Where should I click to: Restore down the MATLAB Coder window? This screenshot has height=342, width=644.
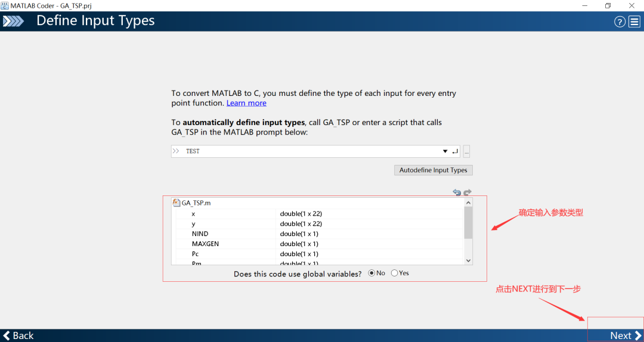coord(608,6)
